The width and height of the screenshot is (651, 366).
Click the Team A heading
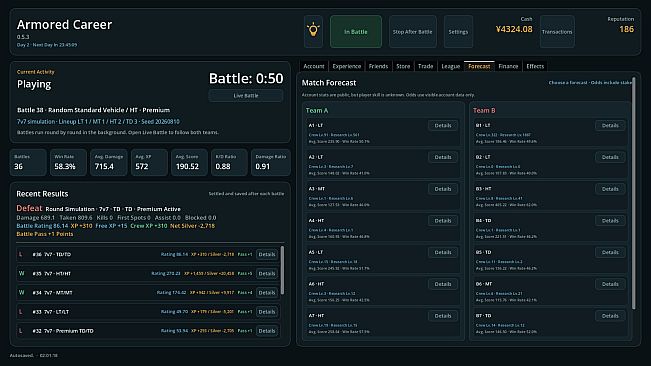pyautogui.click(x=317, y=110)
